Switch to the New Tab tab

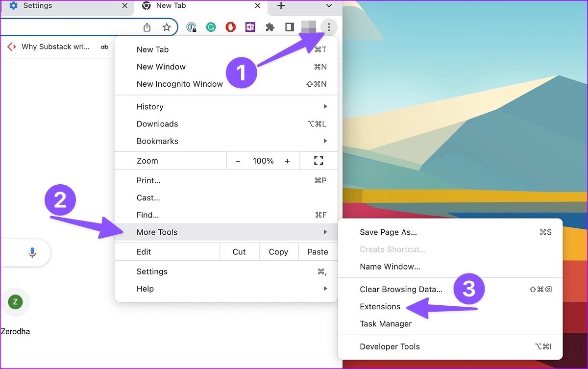(201, 6)
